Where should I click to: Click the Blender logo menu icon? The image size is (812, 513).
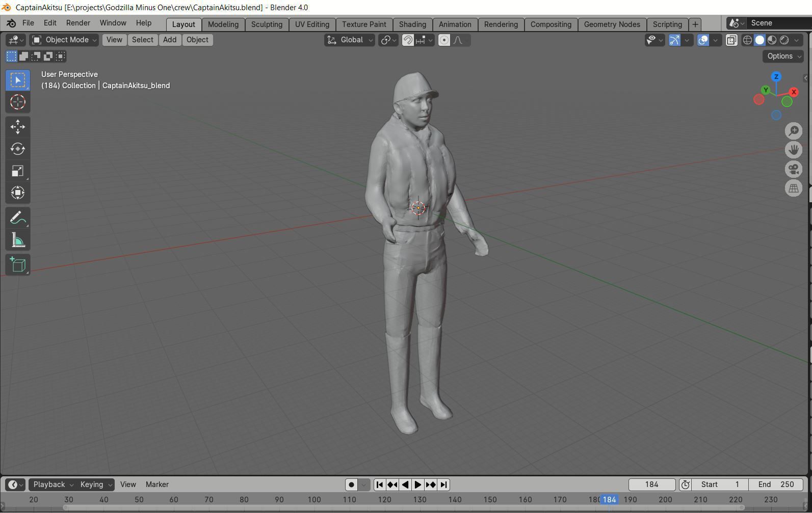coord(11,23)
